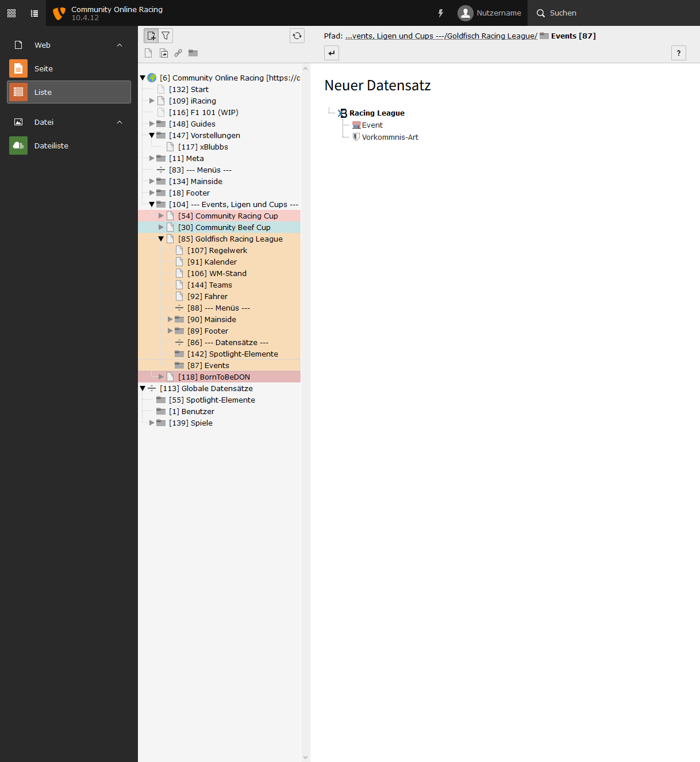The height and width of the screenshot is (762, 700).
Task: Collapse the [6] Community Online Racing root node
Action: [143, 78]
